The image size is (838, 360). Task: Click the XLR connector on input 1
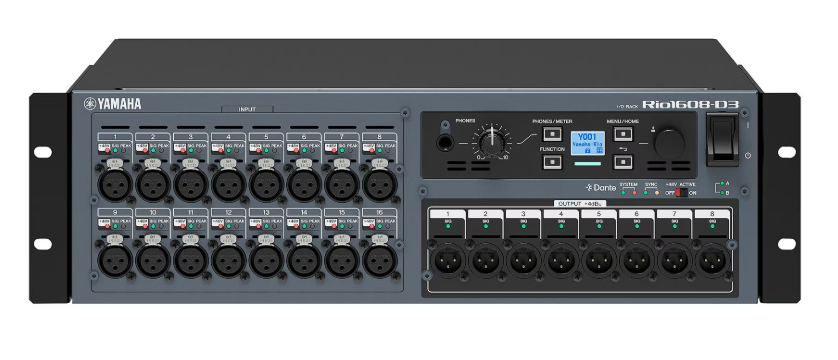[115, 184]
